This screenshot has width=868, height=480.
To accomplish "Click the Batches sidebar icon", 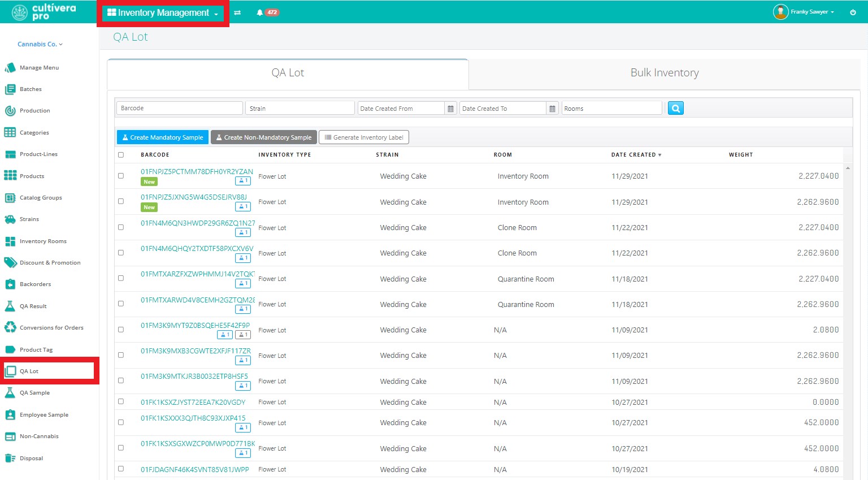I will tap(10, 89).
